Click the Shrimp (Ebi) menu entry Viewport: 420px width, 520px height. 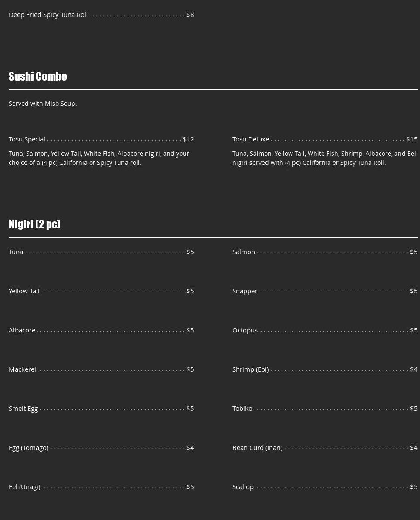tap(251, 369)
